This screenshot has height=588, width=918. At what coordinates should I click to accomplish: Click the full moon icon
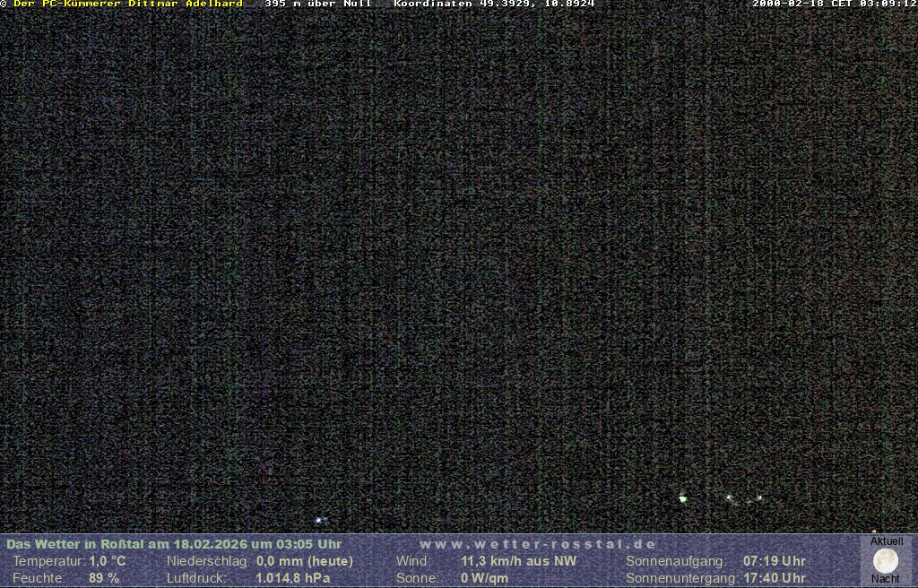pos(886,561)
